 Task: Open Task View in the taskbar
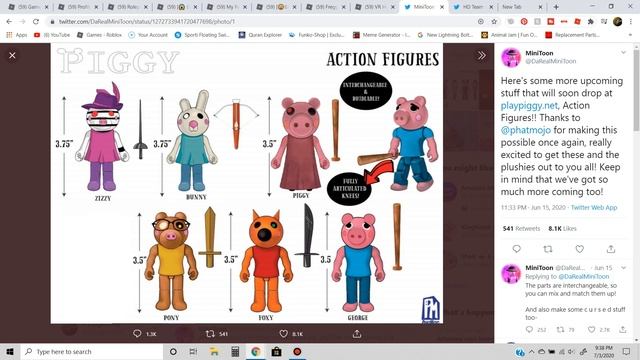(x=193, y=351)
